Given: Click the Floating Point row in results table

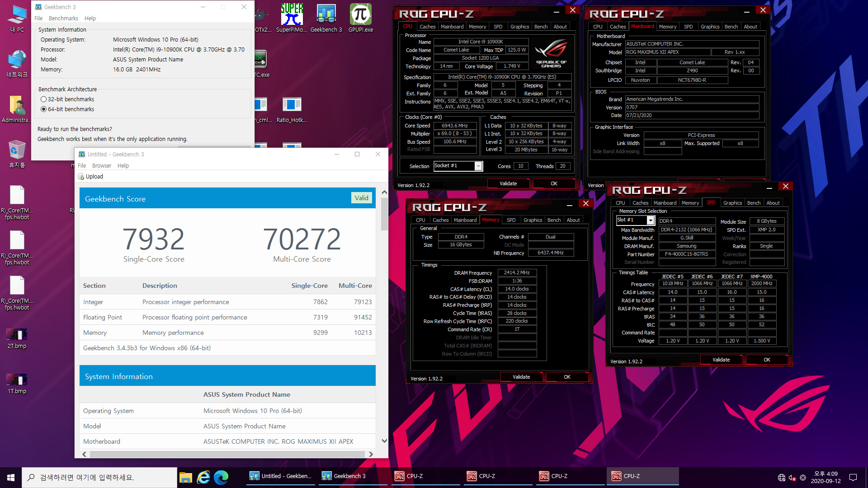Looking at the screenshot, I should click(x=227, y=317).
